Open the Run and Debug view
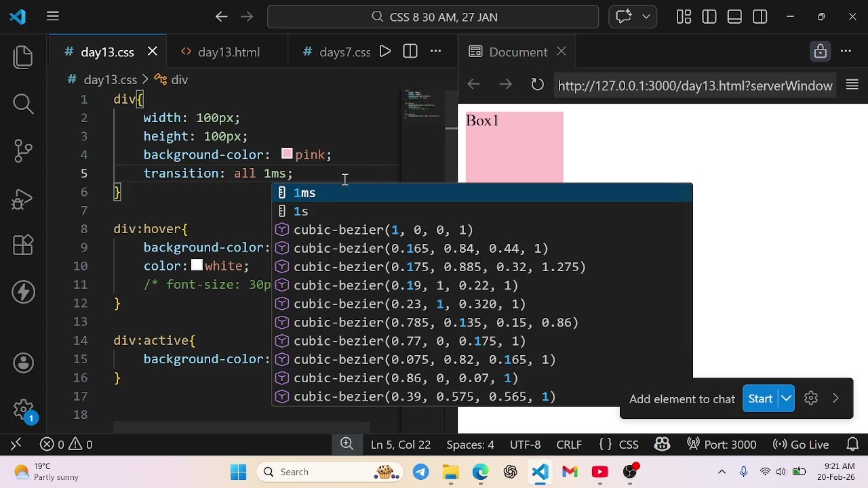 (x=23, y=198)
